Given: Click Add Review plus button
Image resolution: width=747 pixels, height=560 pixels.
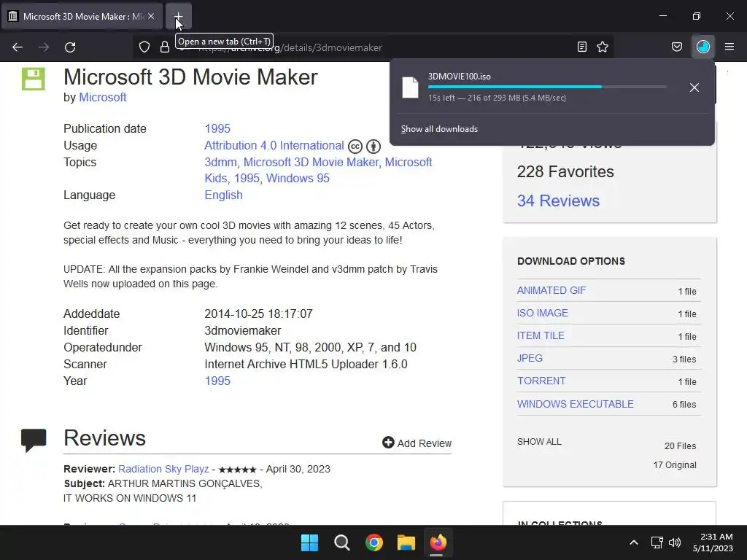Looking at the screenshot, I should click(x=417, y=443).
